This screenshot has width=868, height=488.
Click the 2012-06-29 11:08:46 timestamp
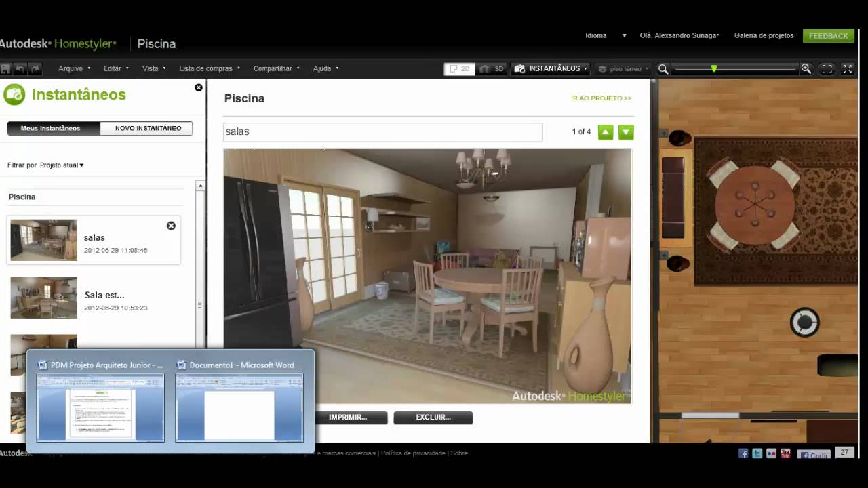116,251
